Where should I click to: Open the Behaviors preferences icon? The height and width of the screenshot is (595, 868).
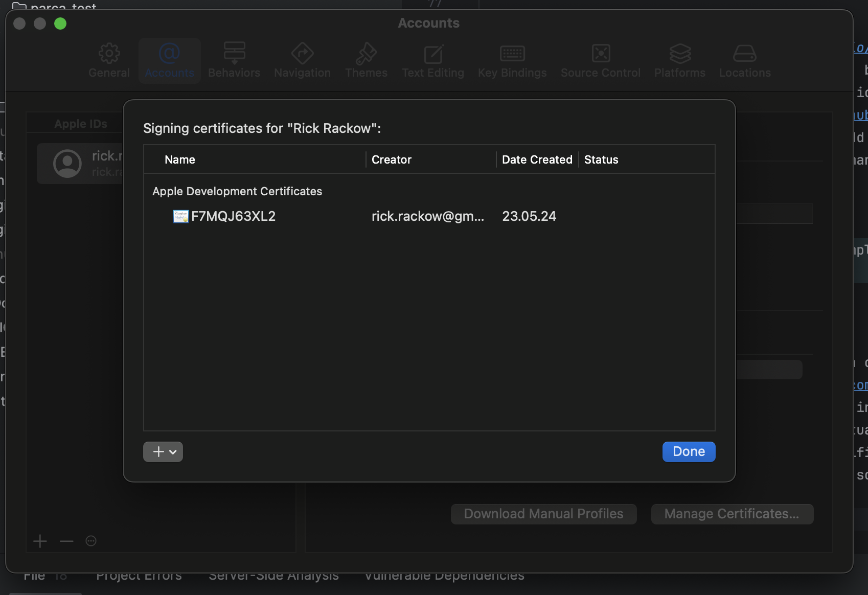234,53
